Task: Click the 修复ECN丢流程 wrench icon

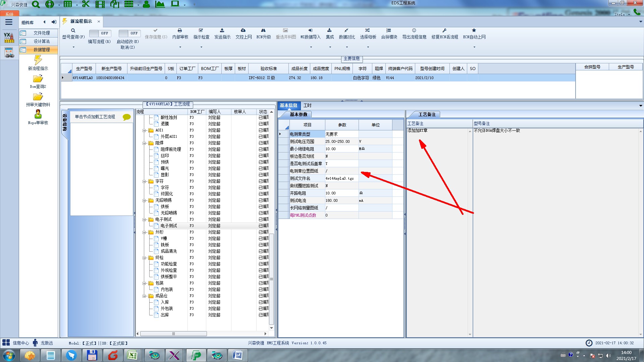Action: (444, 31)
